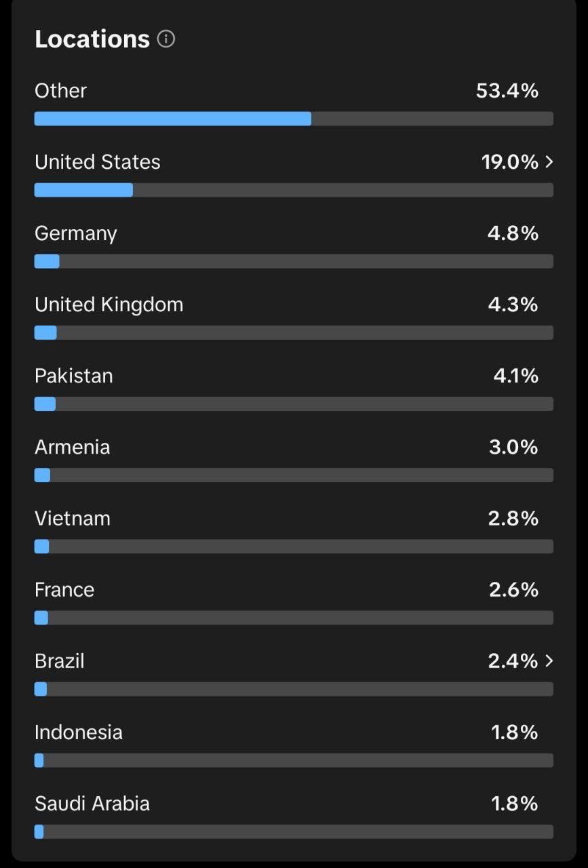Tap the Other location label

(61, 91)
